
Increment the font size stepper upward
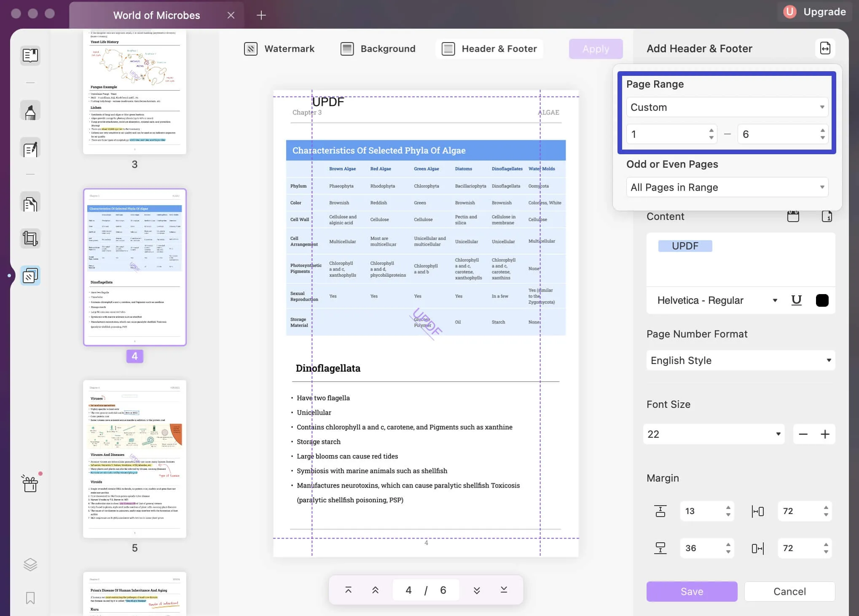pos(825,434)
